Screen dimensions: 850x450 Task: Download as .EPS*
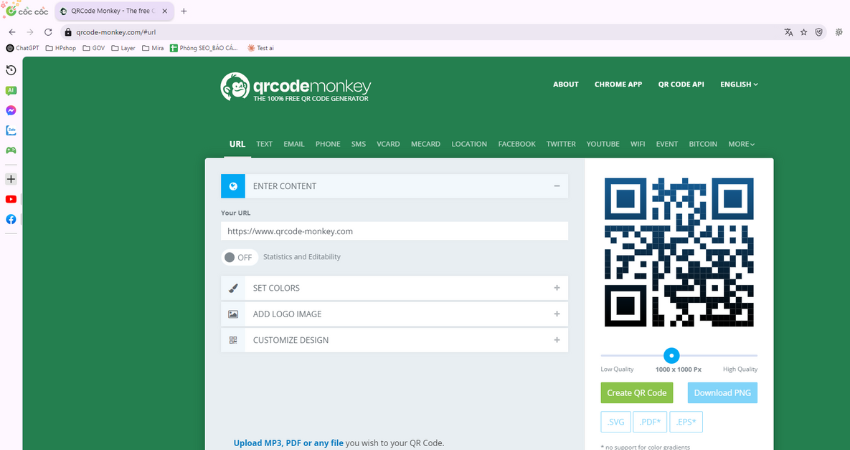[x=686, y=422]
